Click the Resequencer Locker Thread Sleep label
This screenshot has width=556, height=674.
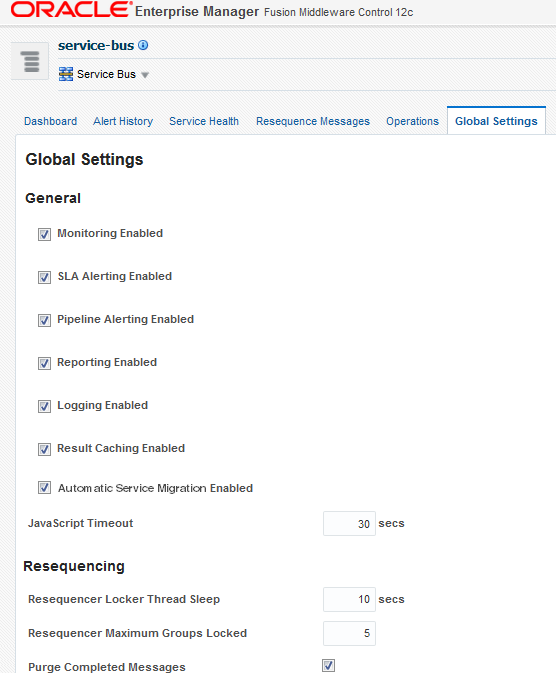(x=124, y=599)
